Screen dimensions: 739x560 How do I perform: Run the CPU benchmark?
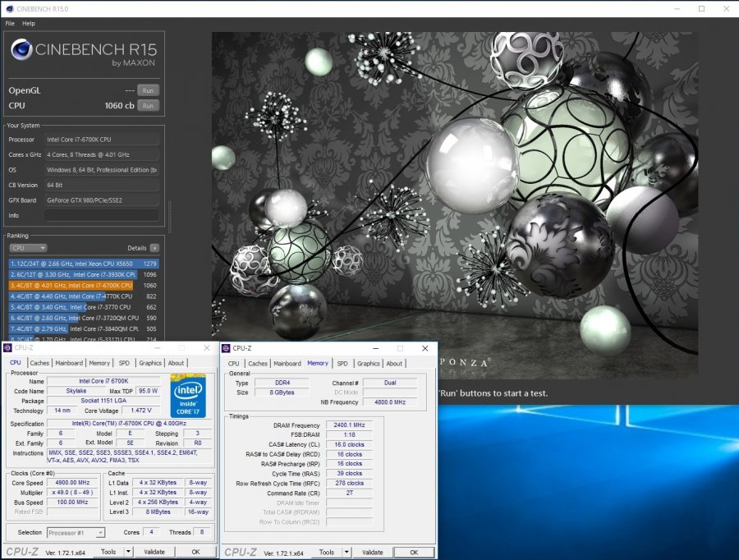coord(148,106)
